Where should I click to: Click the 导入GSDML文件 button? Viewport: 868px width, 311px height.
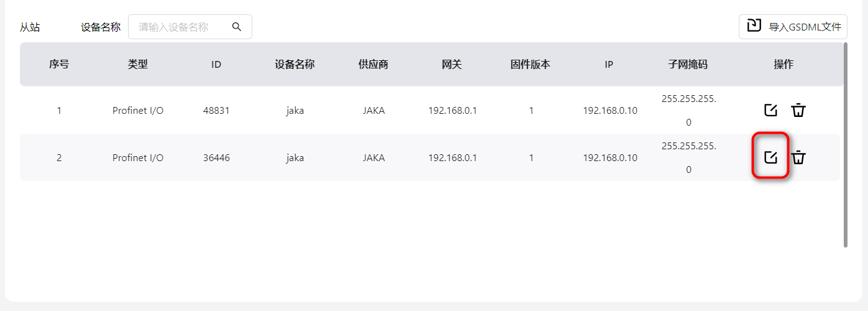793,27
